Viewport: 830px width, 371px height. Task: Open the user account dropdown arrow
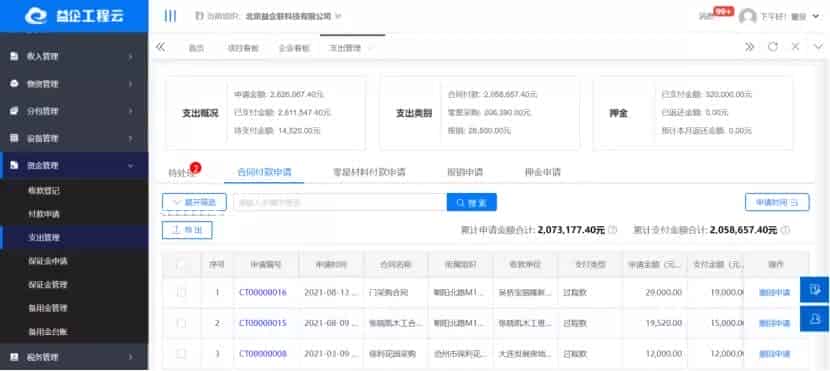[815, 17]
